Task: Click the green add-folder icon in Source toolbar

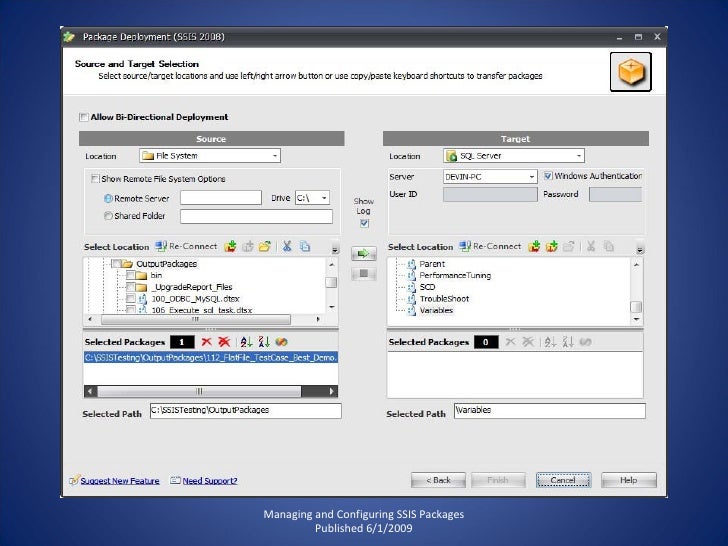Action: (230, 247)
